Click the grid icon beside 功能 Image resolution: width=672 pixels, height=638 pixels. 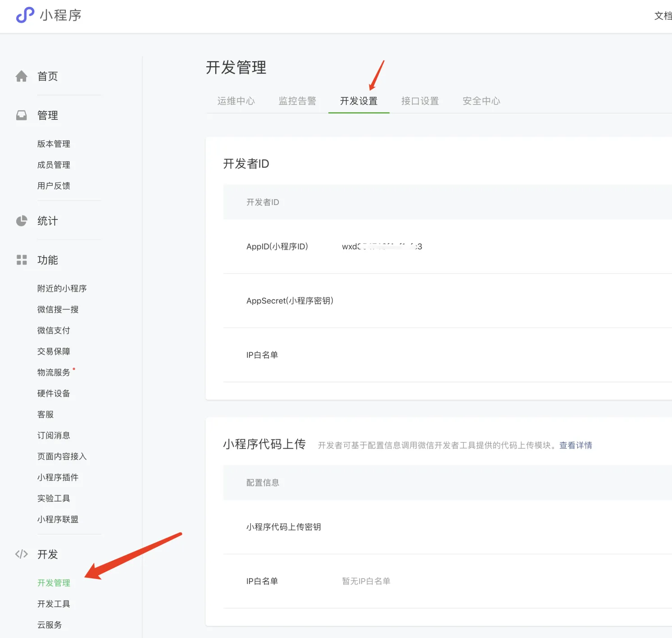tap(22, 260)
